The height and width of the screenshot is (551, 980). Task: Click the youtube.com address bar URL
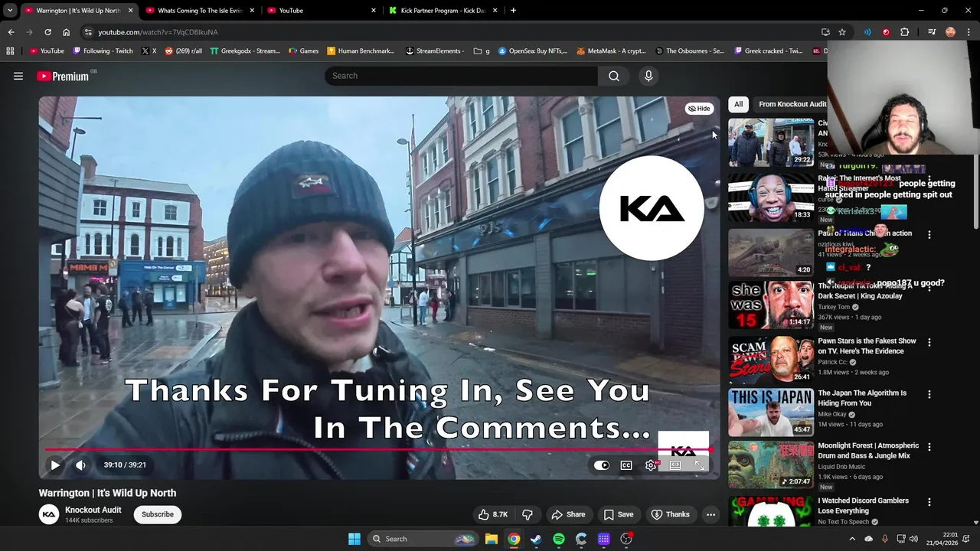pos(158,32)
